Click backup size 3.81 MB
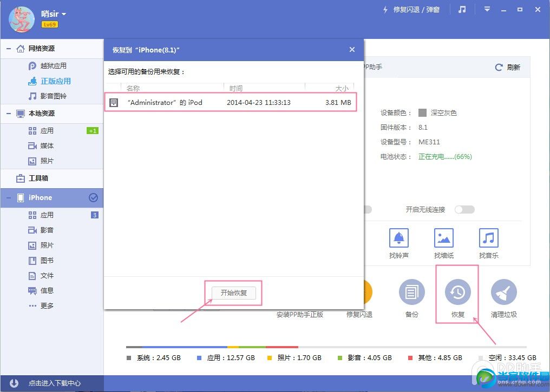550x392 pixels. pos(338,103)
